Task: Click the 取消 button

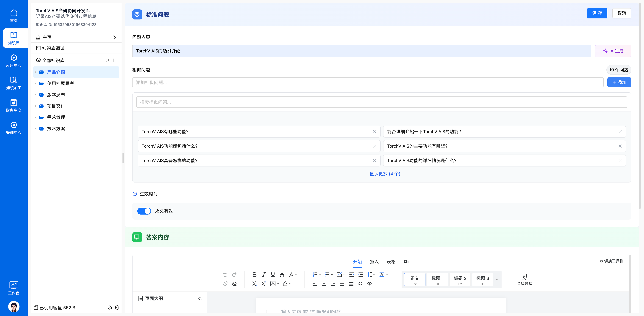Action: coord(622,13)
